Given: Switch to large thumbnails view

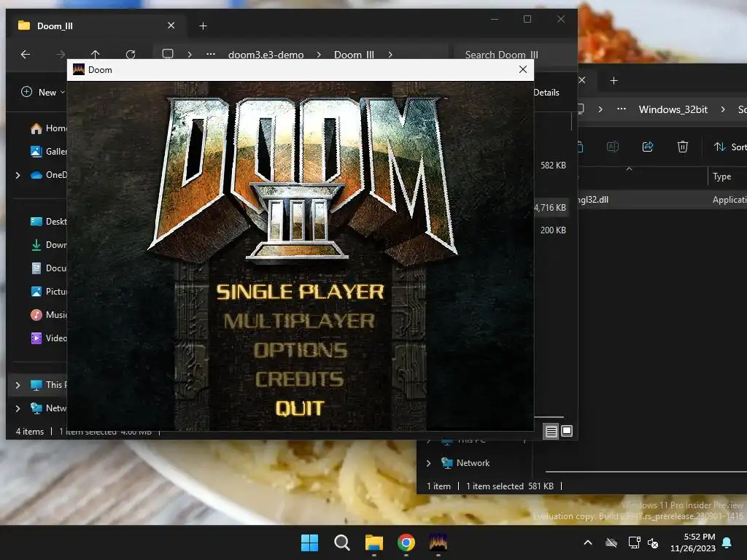Looking at the screenshot, I should coord(567,431).
